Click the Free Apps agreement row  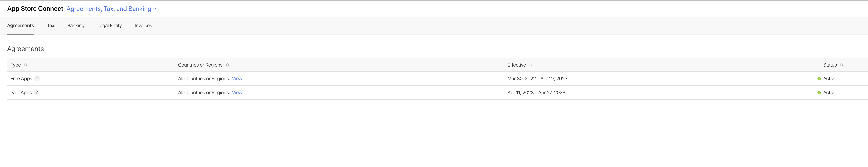(437, 79)
